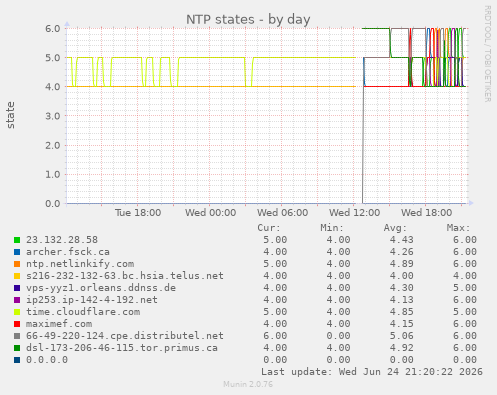Click the 3.0 y-axis label
This screenshot has height=395, width=497.
coord(53,116)
